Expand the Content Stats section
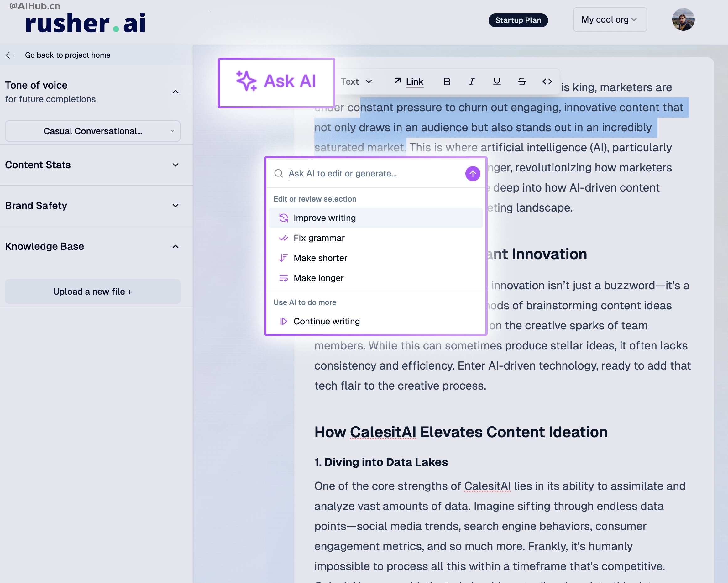The image size is (728, 583). click(175, 165)
